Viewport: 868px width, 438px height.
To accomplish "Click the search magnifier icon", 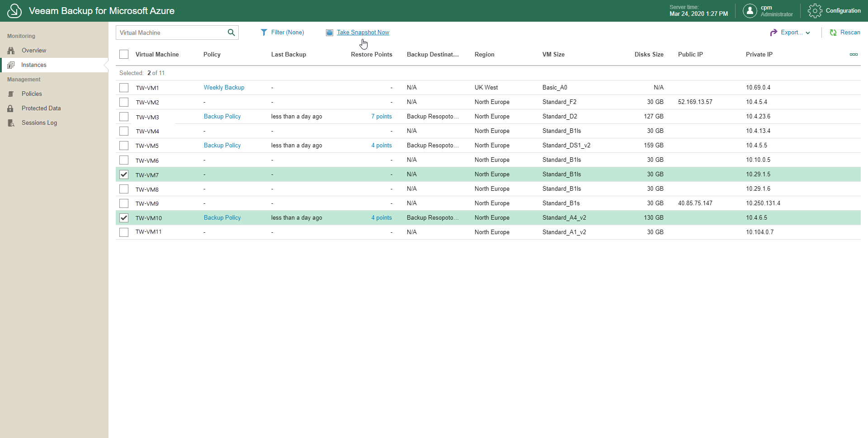I will pyautogui.click(x=231, y=33).
